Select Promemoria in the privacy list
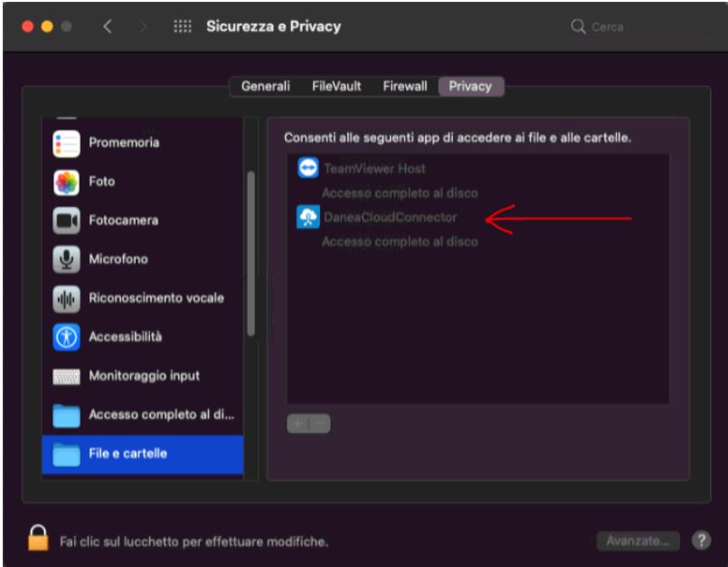This screenshot has width=728, height=567. click(142, 143)
